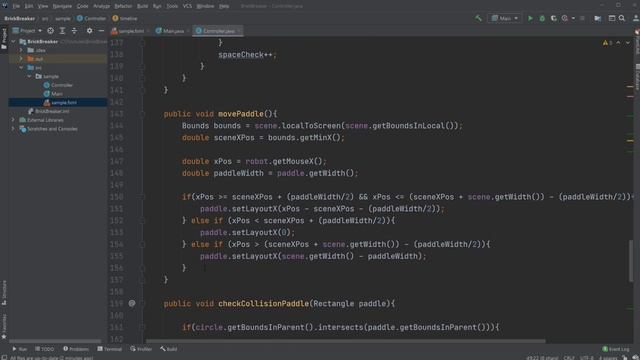Collapse the sample package

(x=29, y=76)
